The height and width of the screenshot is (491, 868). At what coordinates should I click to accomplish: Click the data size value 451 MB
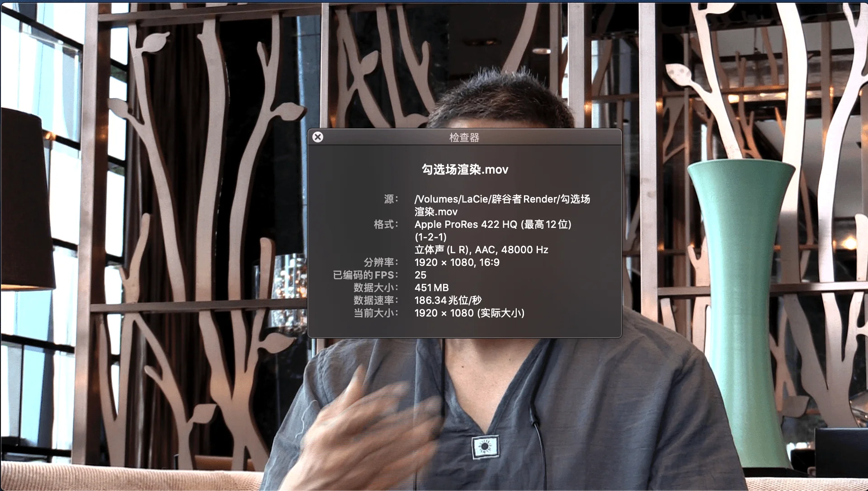[x=432, y=288]
